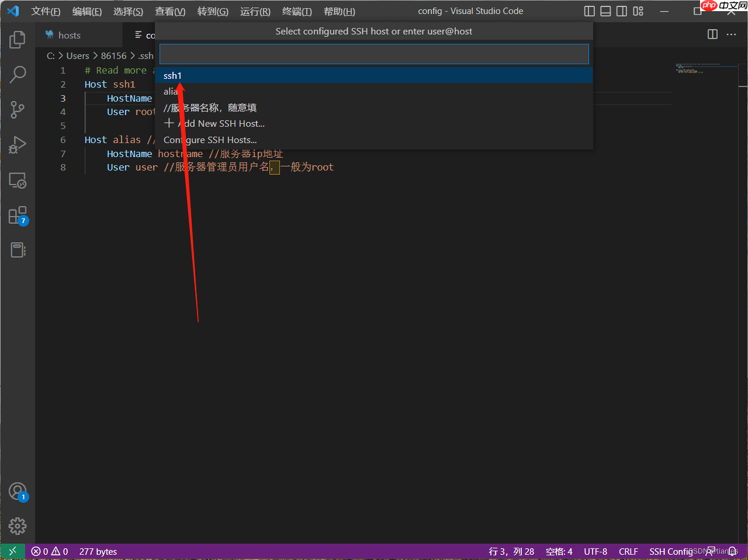Open Run and Debug view

click(18, 145)
